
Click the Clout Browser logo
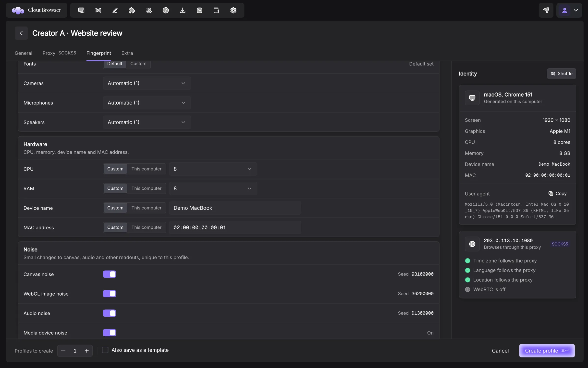[x=37, y=10]
